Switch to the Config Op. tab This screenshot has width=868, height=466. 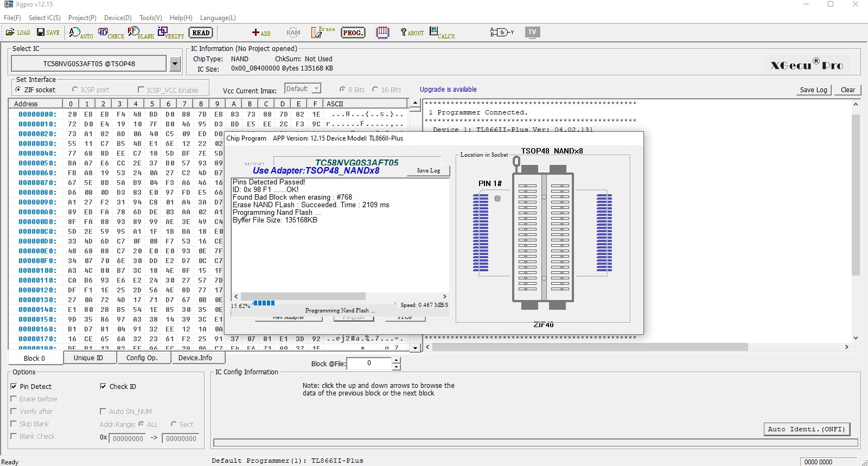point(142,358)
